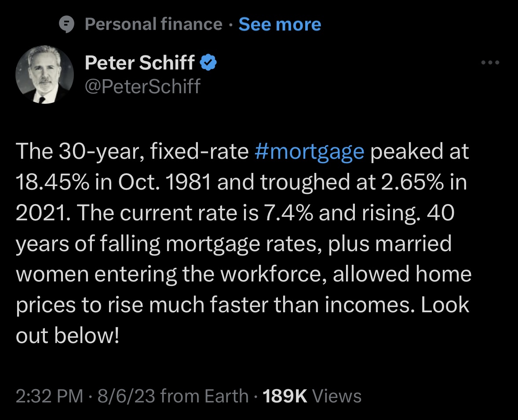Open the from Earth location tag
The image size is (518, 420).
click(204, 396)
